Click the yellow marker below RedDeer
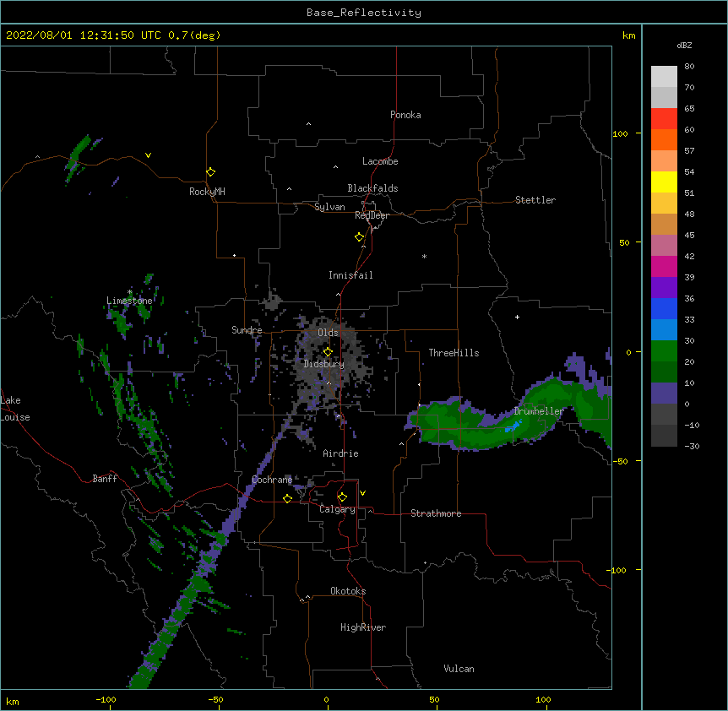728x711 pixels. [x=360, y=237]
